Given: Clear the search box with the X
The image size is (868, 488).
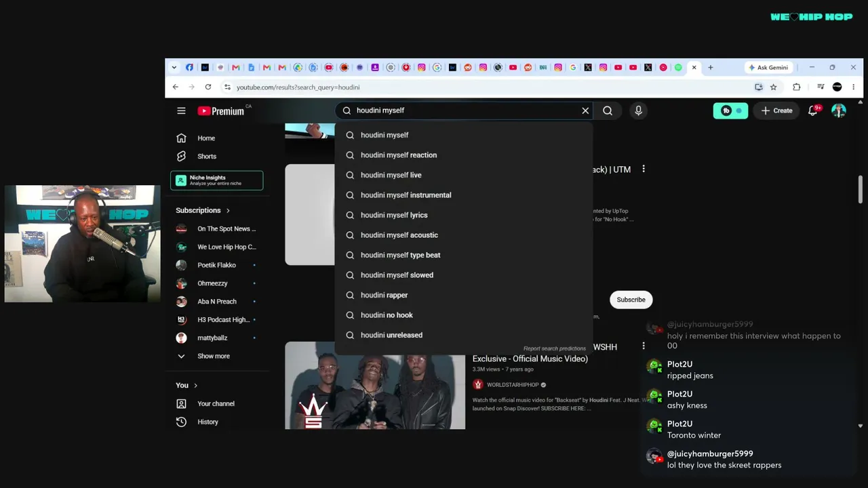Looking at the screenshot, I should coord(585,110).
